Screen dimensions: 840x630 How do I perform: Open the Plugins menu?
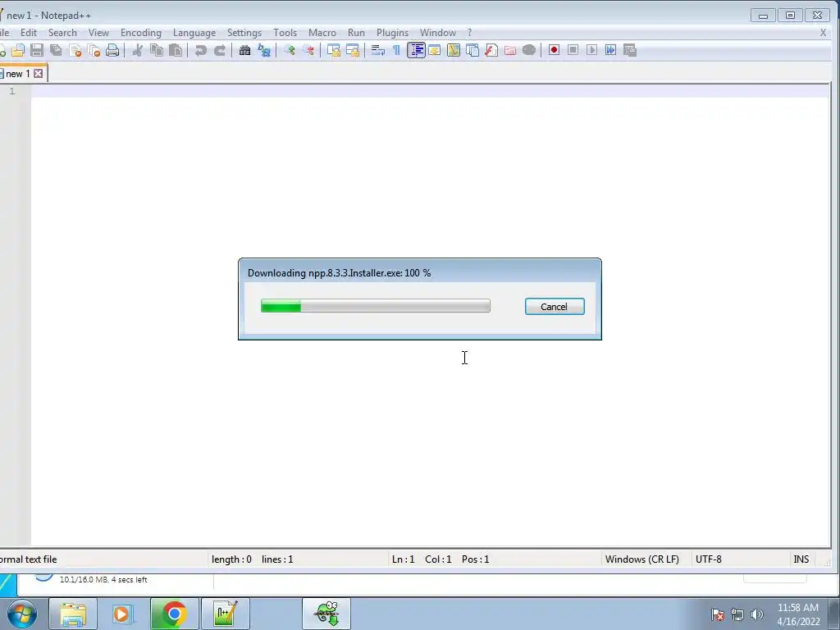coord(392,33)
